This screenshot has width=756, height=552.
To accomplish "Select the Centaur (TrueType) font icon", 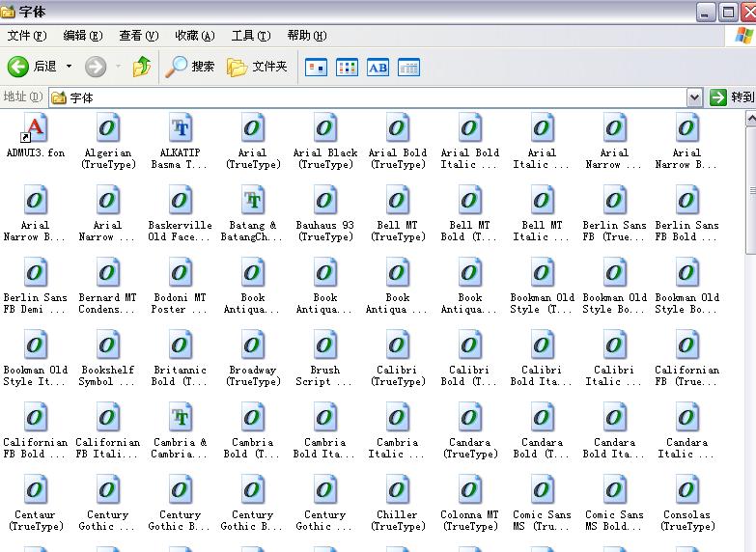I will tap(36, 490).
